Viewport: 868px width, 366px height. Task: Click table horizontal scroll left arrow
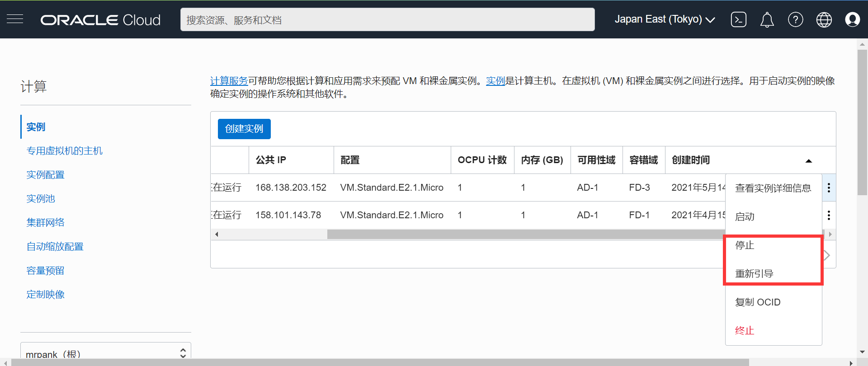217,234
